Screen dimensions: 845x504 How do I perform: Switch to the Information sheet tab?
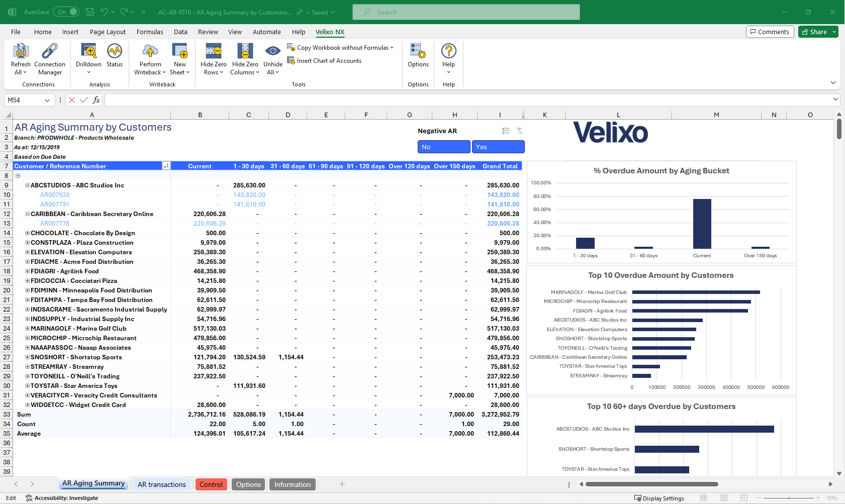[293, 484]
